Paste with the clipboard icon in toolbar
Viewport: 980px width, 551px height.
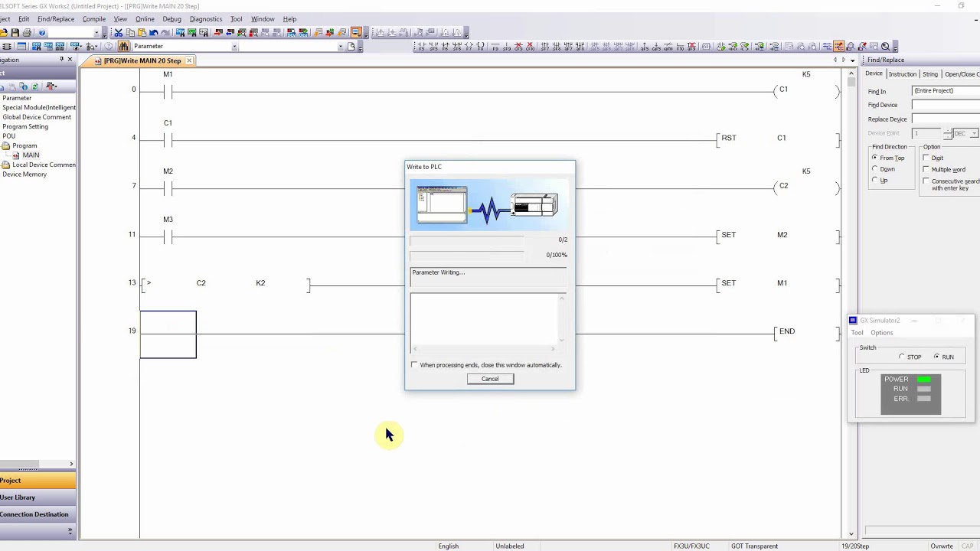142,33
